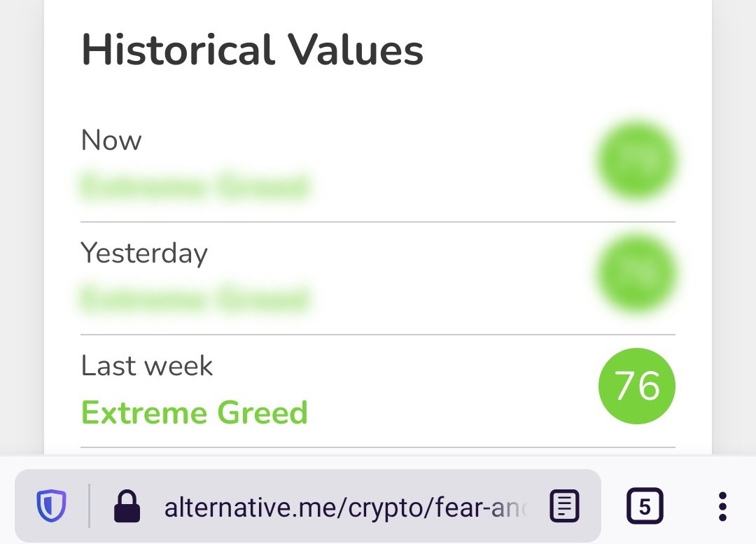Click the secure connection padlock icon
The image size is (756, 544).
(127, 506)
